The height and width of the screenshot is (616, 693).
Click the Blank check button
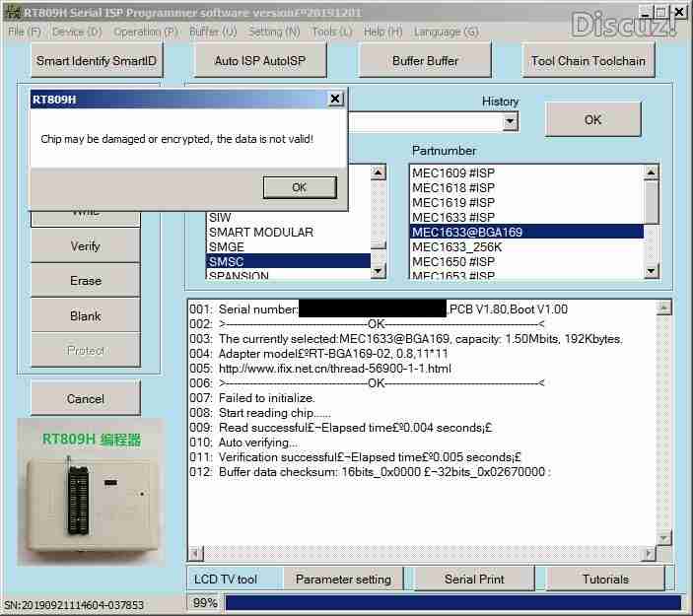tap(86, 316)
